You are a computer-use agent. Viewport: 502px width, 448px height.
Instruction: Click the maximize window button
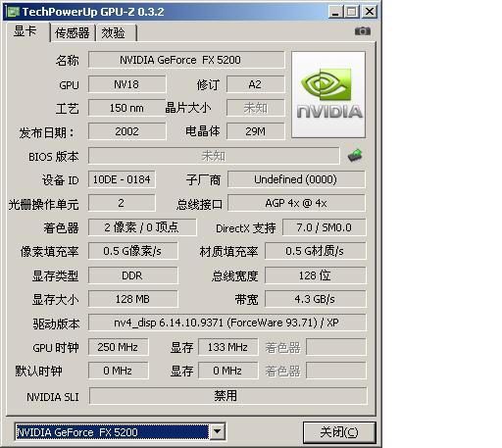pyautogui.click(x=352, y=12)
